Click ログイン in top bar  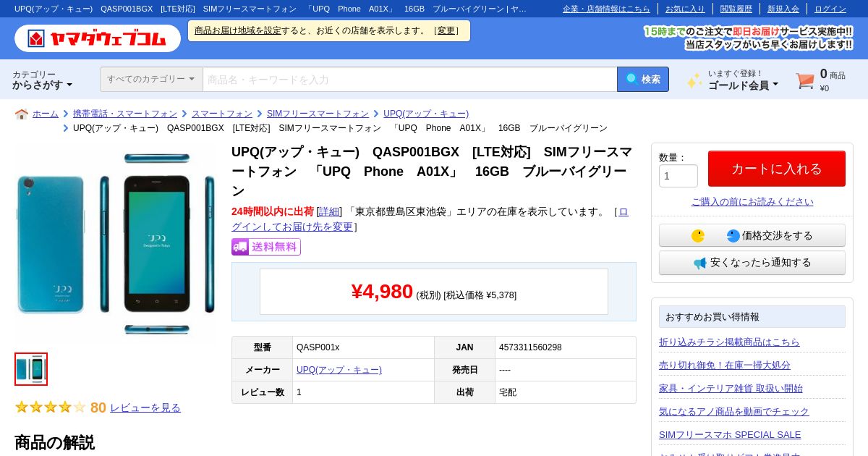[830, 9]
